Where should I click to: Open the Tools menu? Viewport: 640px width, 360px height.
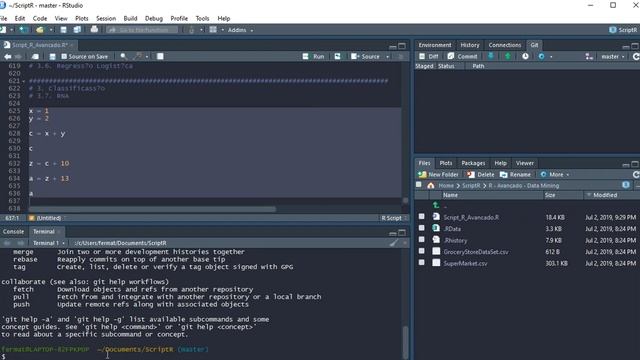click(202, 18)
